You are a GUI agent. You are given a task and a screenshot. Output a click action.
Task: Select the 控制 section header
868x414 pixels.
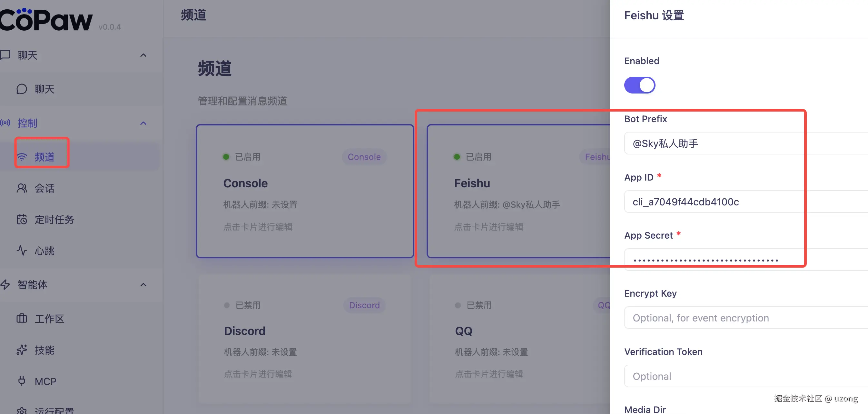(28, 123)
